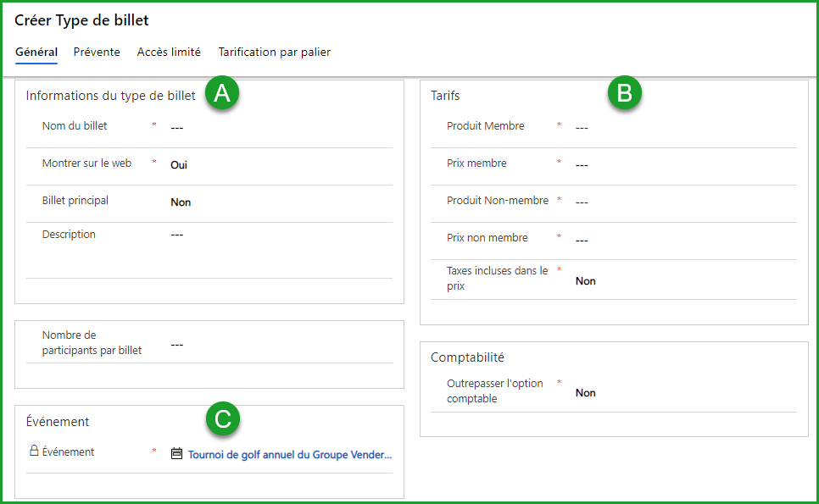This screenshot has height=504, width=819.
Task: Switch to the Prévente tab
Action: (97, 53)
